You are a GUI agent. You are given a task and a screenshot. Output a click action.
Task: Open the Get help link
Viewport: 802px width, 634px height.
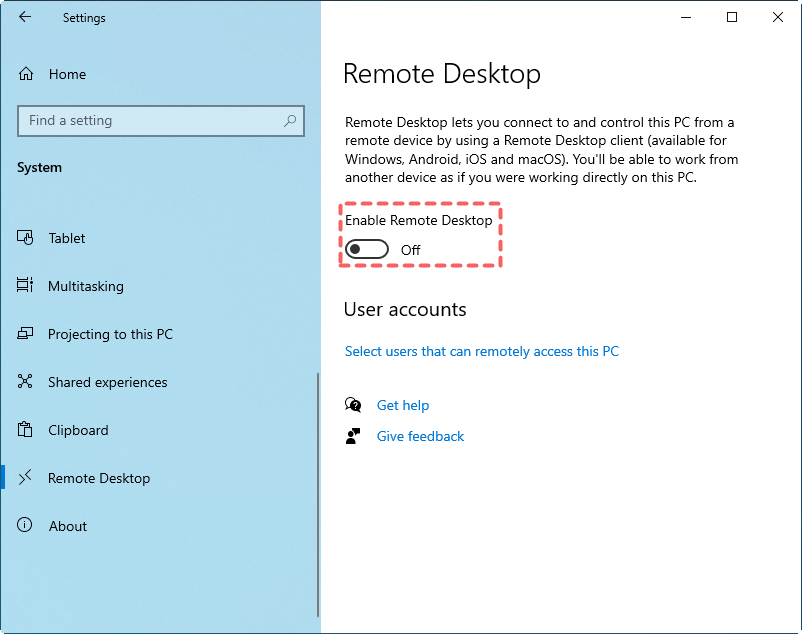[x=402, y=405]
